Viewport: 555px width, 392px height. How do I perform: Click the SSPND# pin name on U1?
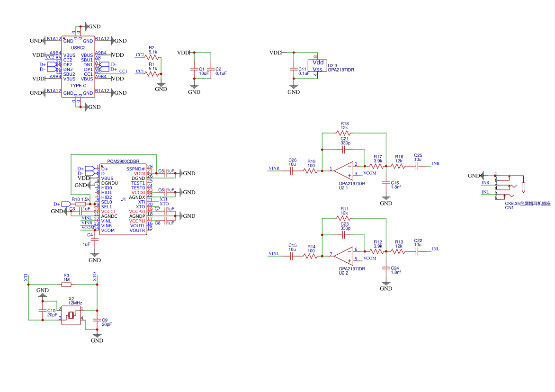point(135,169)
